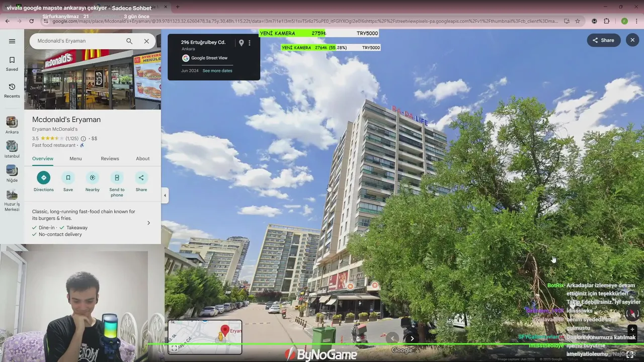644x362 pixels.
Task: Open the Extensions puzzle icon
Action: click(606, 21)
